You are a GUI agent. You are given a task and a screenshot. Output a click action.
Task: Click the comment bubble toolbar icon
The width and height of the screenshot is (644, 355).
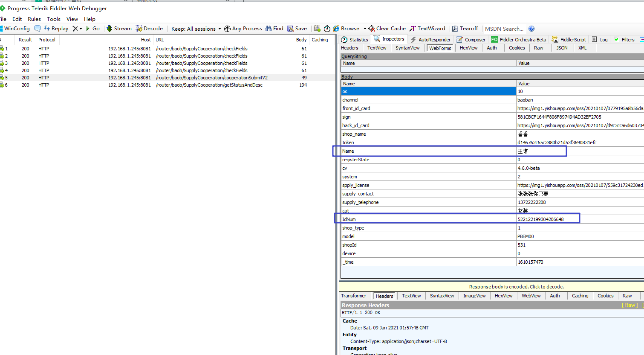click(x=38, y=29)
